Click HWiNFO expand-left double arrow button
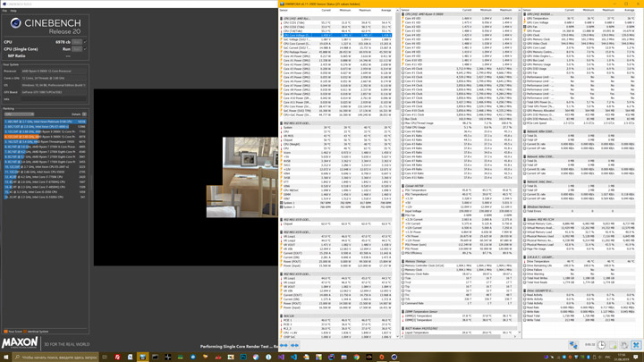The height and width of the screenshot is (362, 644). (x=284, y=345)
